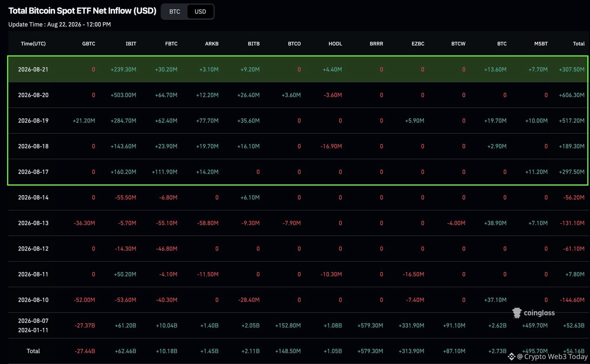590x364 pixels.
Task: Click the FBTC column header
Action: pyautogui.click(x=171, y=43)
